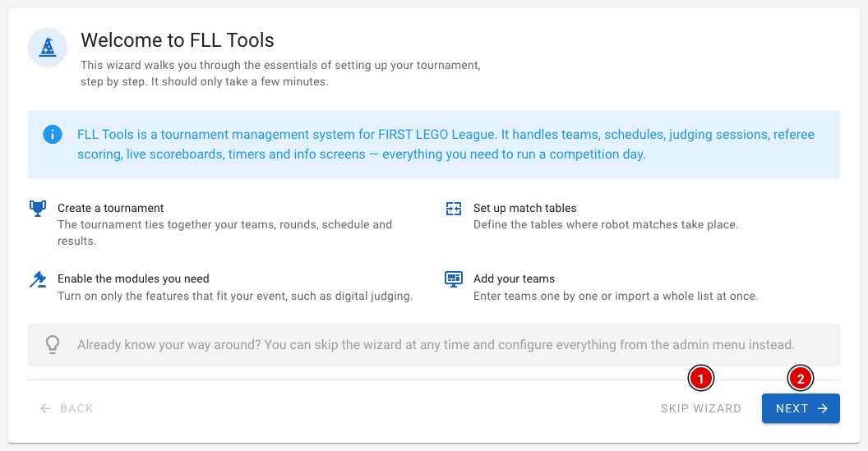Click the blue info circle icon

tap(53, 134)
